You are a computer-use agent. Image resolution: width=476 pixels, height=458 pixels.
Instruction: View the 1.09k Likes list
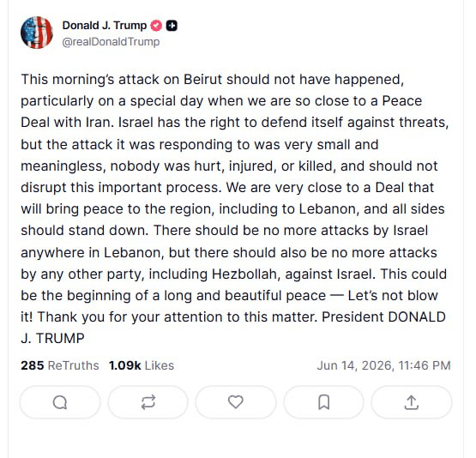point(142,365)
